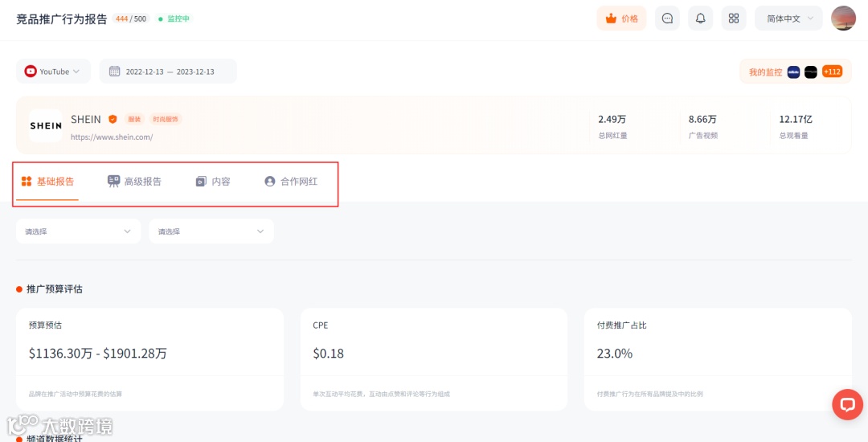Open the https://www.shein.com/ link
This screenshot has width=868, height=442.
click(112, 137)
